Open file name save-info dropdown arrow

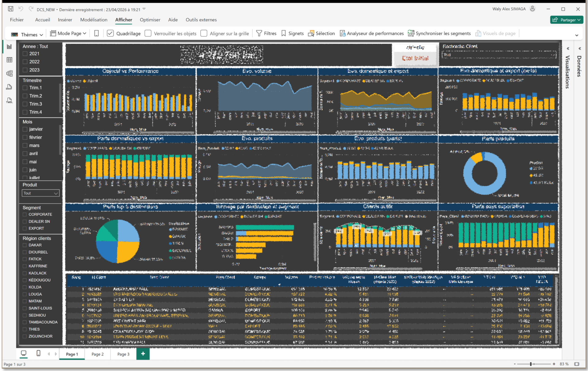(x=144, y=9)
